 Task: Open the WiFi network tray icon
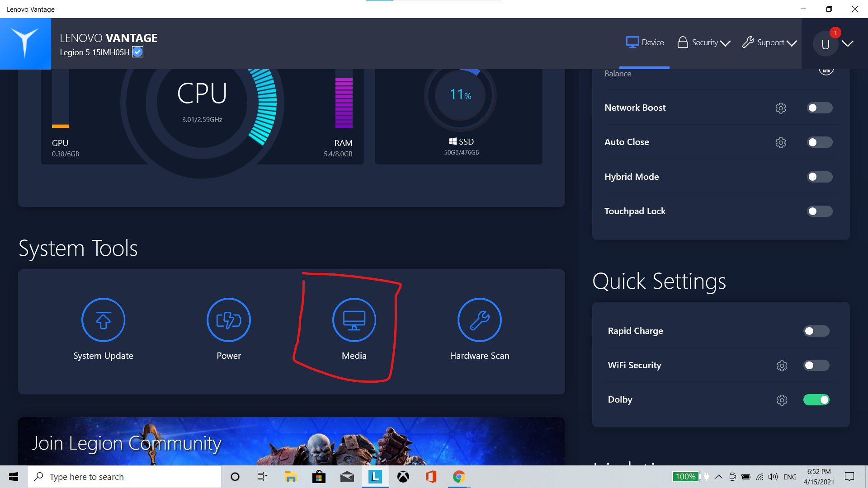(760, 477)
